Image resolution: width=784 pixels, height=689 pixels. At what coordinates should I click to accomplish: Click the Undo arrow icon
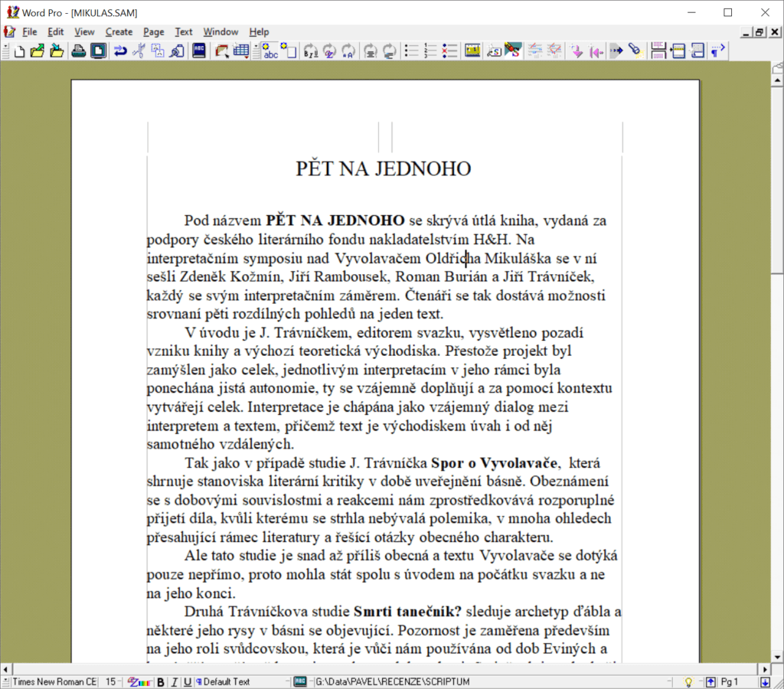coord(120,51)
